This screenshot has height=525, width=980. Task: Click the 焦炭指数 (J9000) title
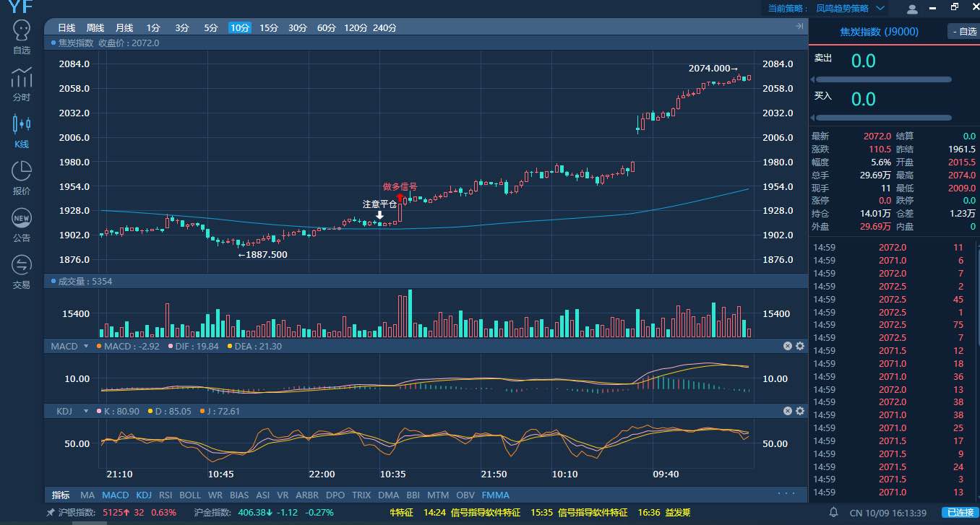[x=880, y=32]
